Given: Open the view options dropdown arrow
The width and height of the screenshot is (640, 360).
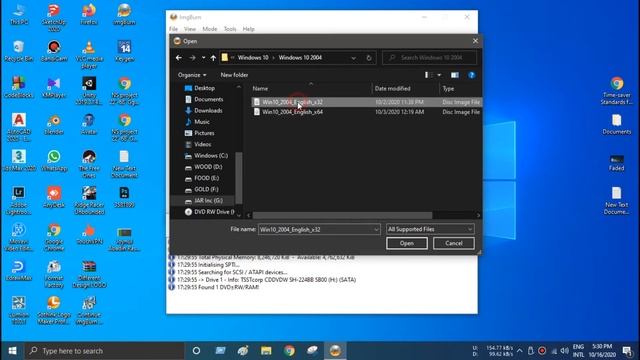Looking at the screenshot, I should tap(439, 75).
